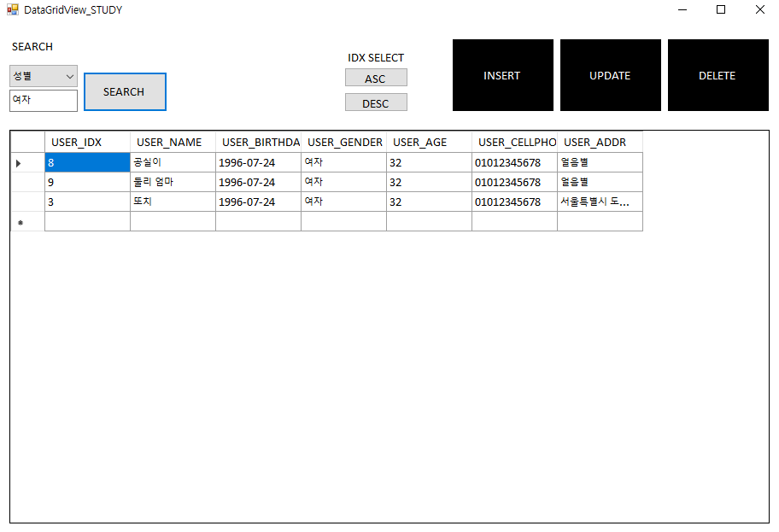The width and height of the screenshot is (779, 532).
Task: Click empty USER_NAME cell in new row
Action: pyautogui.click(x=173, y=221)
